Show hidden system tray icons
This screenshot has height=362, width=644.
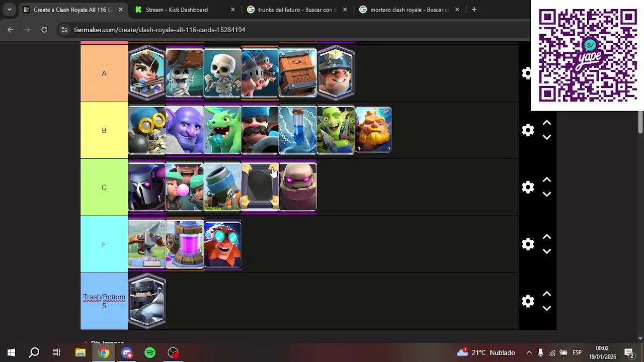point(529,352)
